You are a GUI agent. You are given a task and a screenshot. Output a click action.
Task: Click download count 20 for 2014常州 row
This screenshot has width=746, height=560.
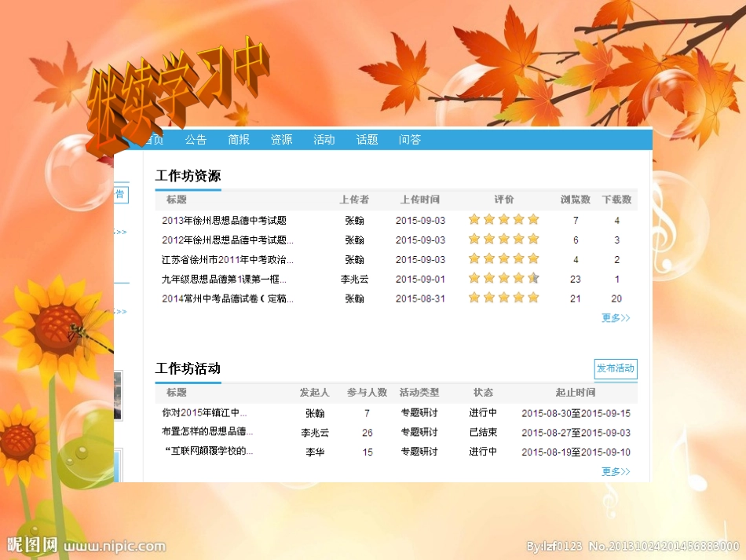616,298
